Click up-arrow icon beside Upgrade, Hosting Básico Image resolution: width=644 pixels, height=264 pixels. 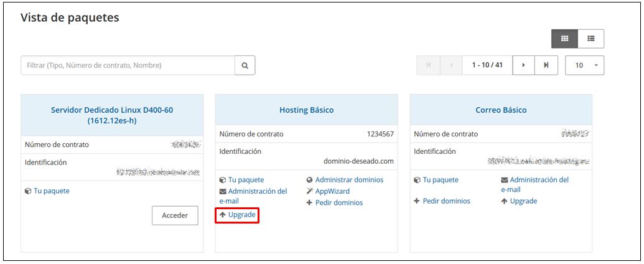tap(223, 215)
